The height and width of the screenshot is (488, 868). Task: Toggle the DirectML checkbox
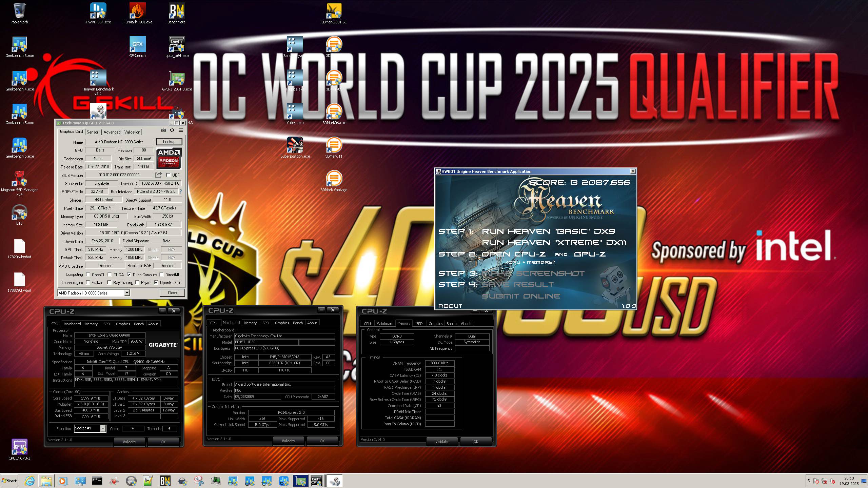[x=161, y=275]
